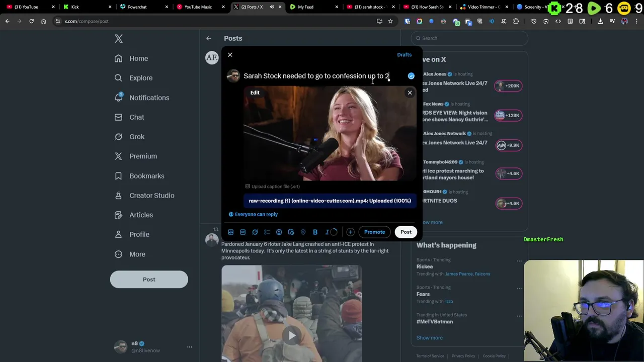Switch to the YouTube Music browser tab
Image resolution: width=644 pixels, height=362 pixels.
(201, 7)
